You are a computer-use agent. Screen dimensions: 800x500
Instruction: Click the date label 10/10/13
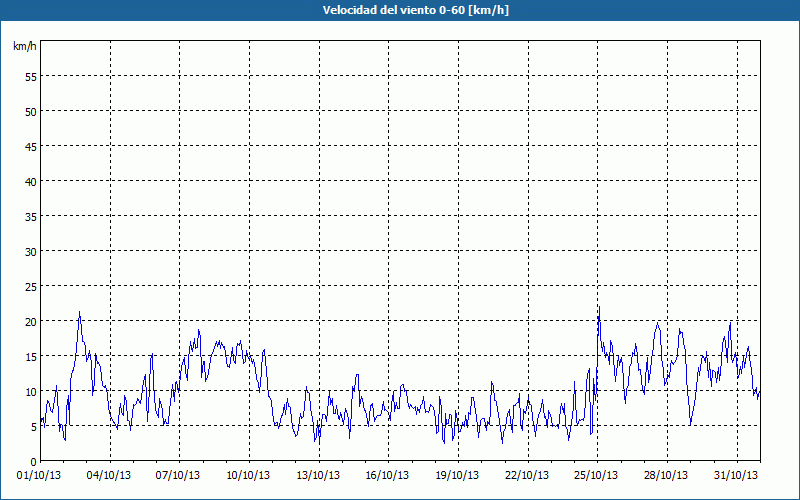coord(248,476)
